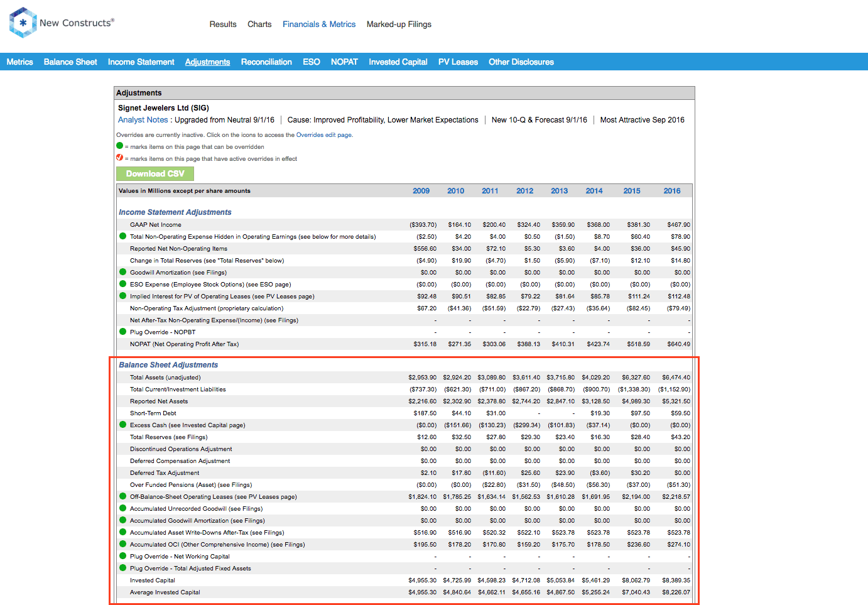868x605 pixels.
Task: Click Change in Total Reserves row label
Action: (207, 261)
